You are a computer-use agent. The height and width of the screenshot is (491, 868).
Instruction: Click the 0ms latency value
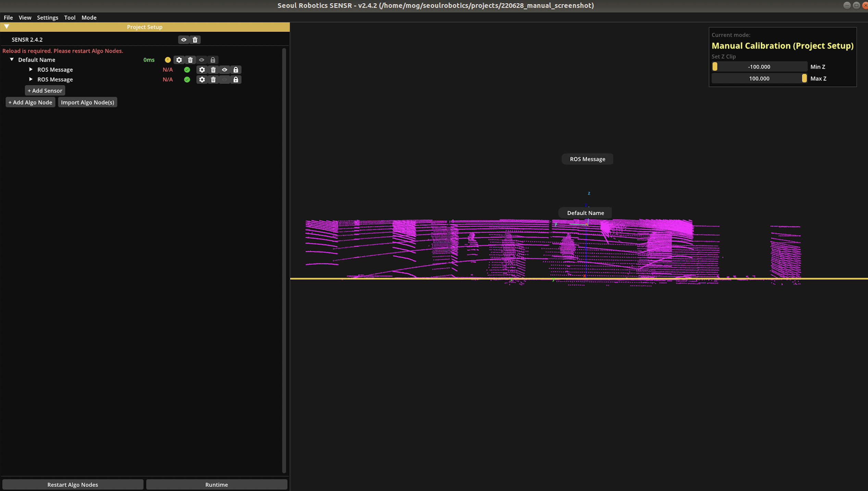coord(149,60)
